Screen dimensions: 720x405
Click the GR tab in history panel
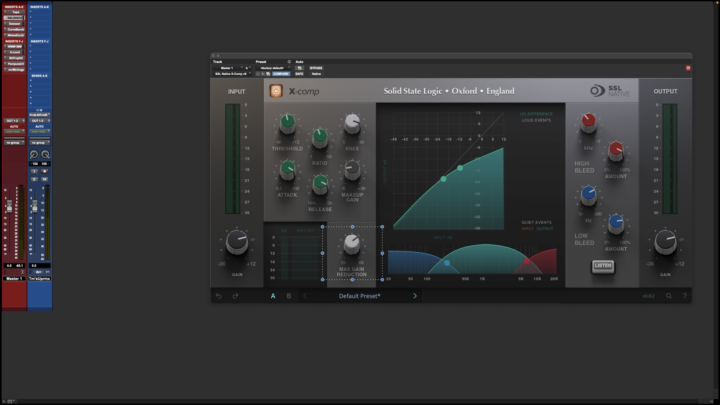coord(284,231)
